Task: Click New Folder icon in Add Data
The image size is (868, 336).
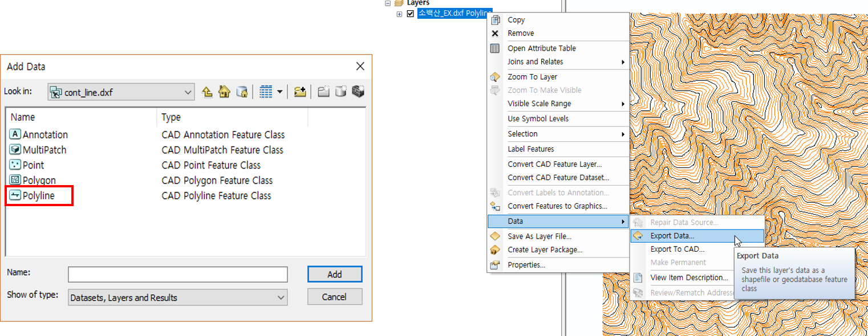Action: click(x=323, y=91)
